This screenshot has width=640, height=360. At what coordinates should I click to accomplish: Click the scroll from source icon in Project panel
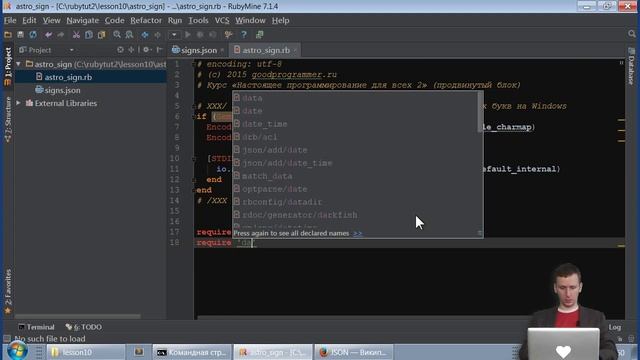(120, 50)
